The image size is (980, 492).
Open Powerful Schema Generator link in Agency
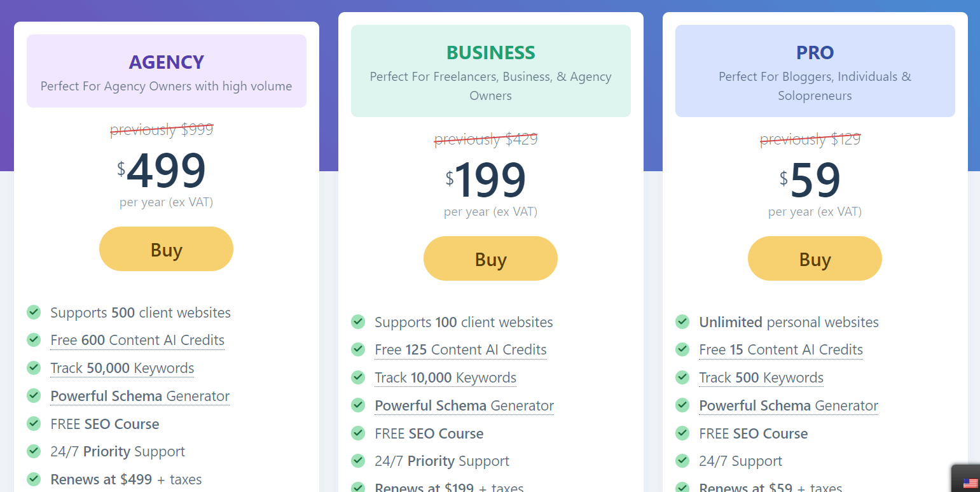pyautogui.click(x=139, y=396)
